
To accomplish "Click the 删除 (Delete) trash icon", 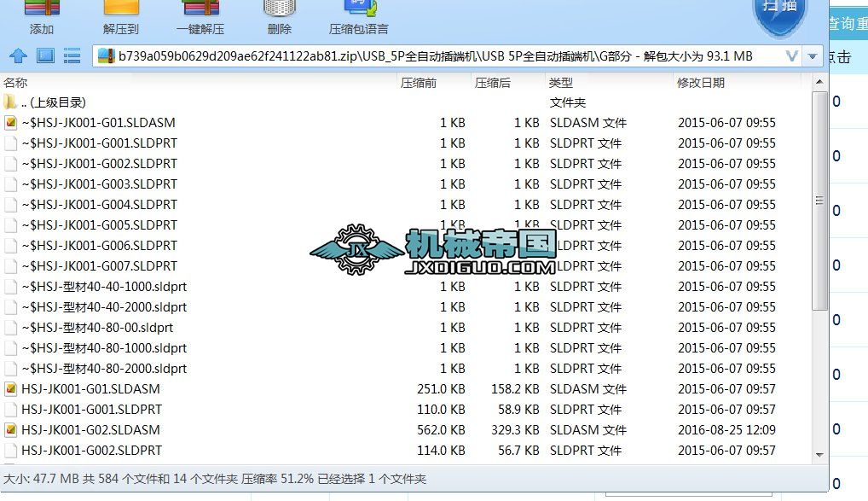I will tap(278, 15).
